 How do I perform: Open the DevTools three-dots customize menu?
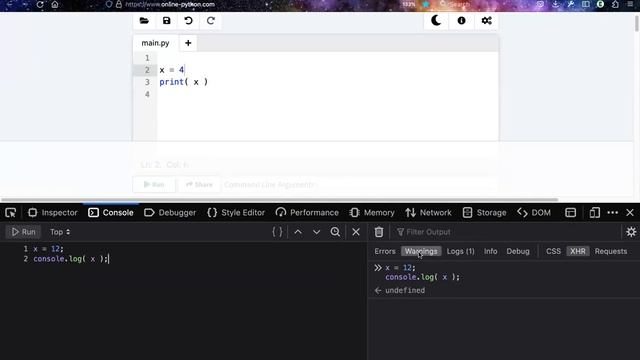(x=613, y=213)
